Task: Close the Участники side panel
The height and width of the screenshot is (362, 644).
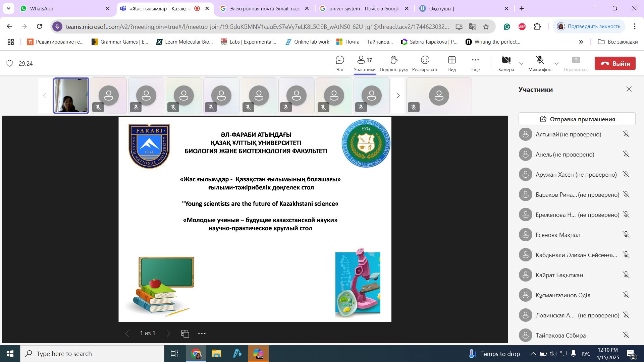Action: [629, 89]
